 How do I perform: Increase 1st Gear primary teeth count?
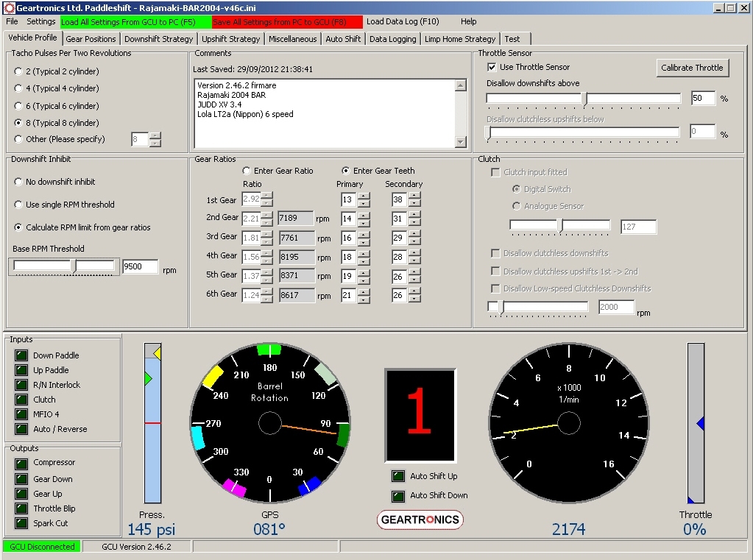362,196
